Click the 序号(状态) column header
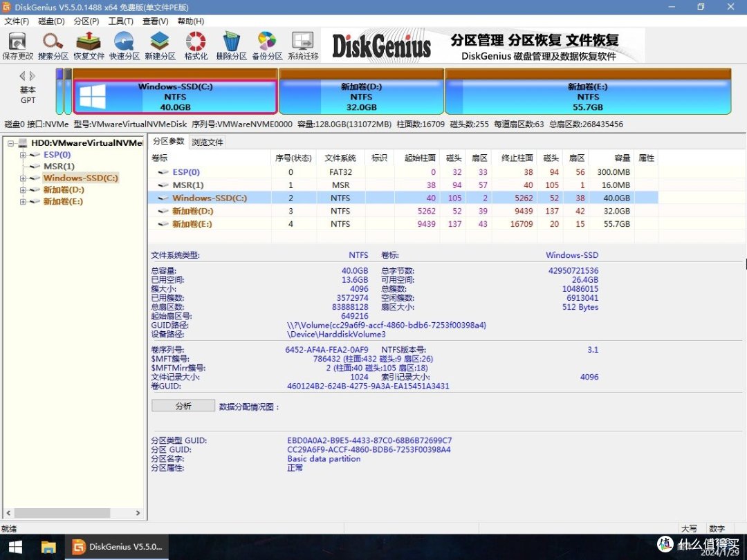747x560 pixels. [x=293, y=158]
